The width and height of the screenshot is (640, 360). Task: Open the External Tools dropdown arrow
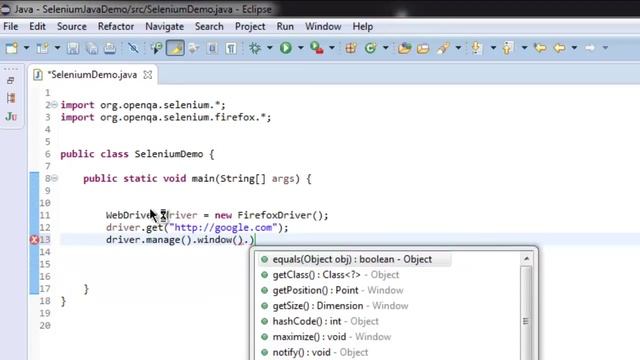point(332,48)
